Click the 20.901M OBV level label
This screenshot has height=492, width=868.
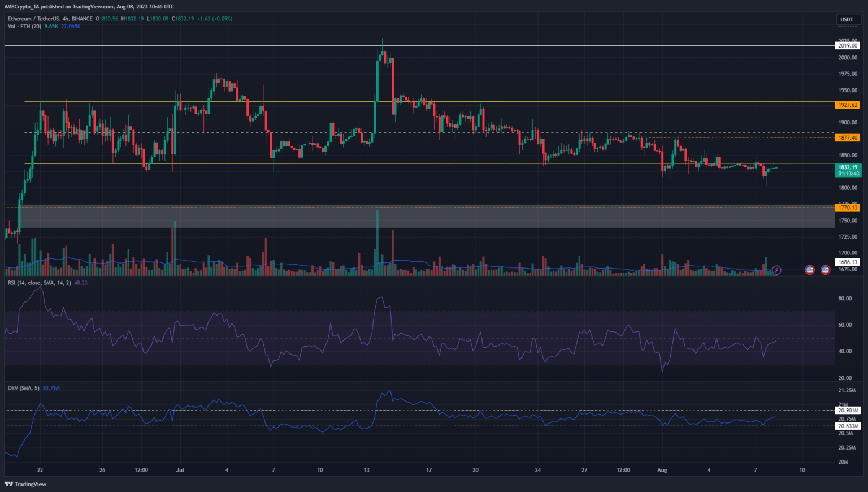[x=848, y=411]
